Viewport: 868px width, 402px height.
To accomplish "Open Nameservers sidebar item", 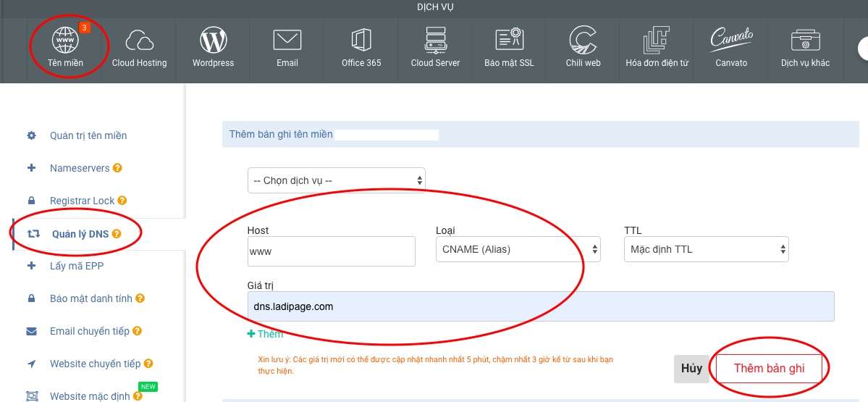I will click(80, 168).
